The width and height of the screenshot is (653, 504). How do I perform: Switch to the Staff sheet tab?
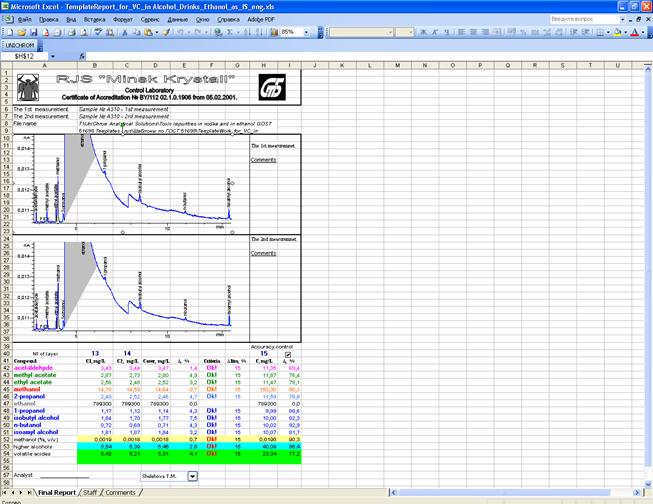(90, 492)
